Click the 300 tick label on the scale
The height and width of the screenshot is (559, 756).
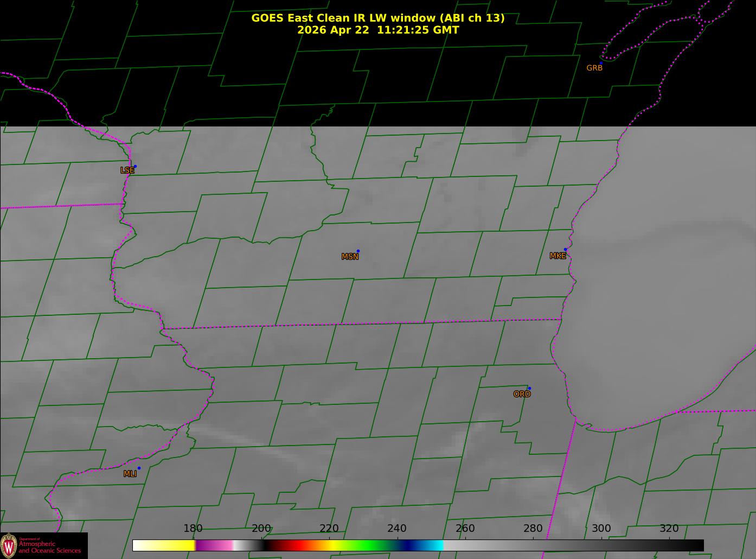[x=601, y=529]
